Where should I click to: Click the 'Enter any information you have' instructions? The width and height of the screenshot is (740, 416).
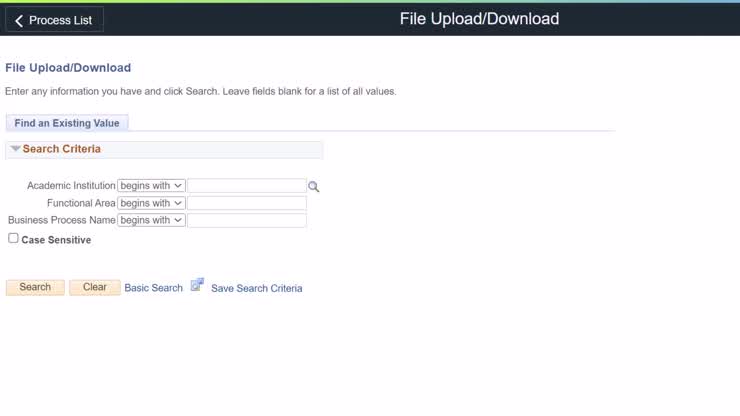(201, 91)
